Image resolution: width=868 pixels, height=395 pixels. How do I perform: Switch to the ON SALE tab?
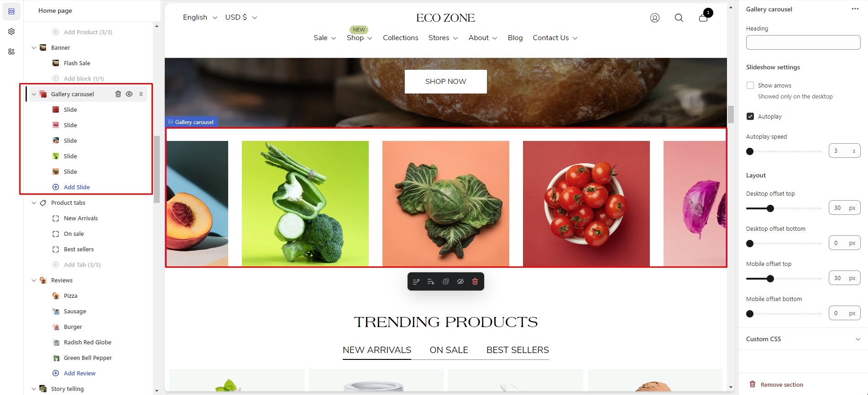(449, 350)
